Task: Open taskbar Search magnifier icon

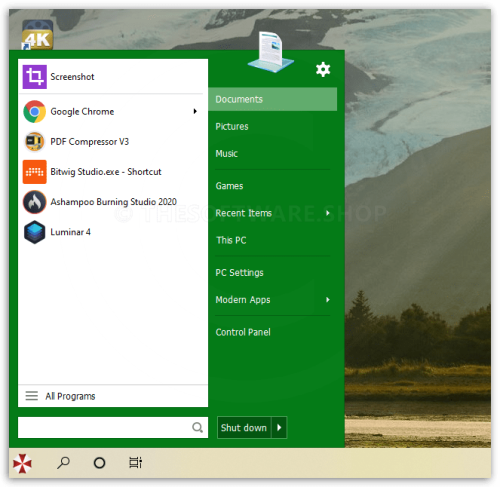Action: coord(63,463)
